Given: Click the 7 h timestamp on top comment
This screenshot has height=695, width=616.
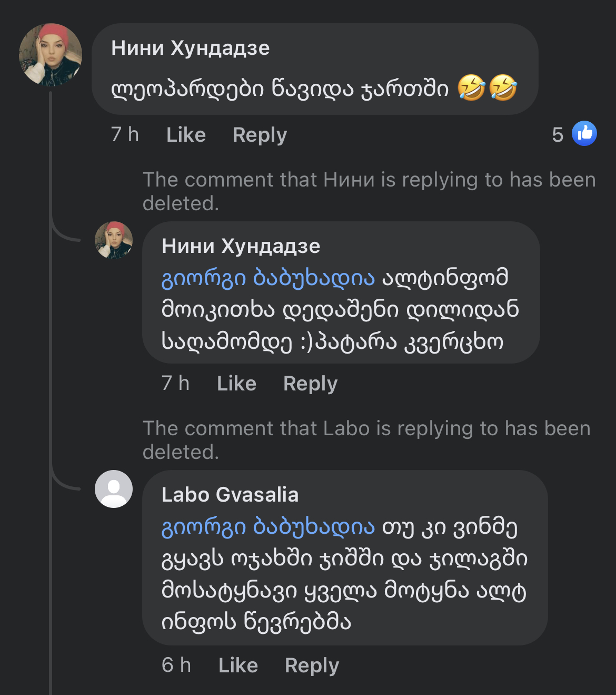Looking at the screenshot, I should (x=125, y=135).
